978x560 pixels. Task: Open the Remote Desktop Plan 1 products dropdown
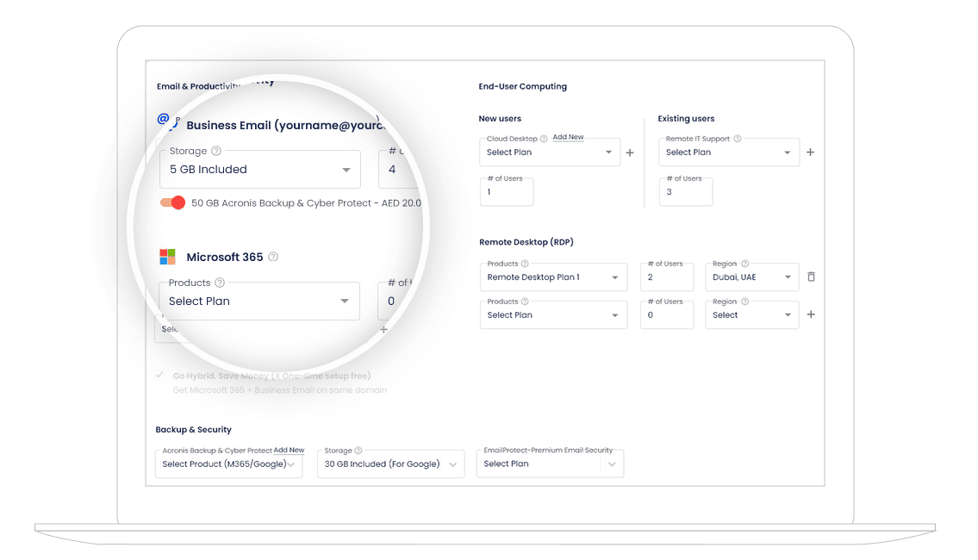pos(552,277)
